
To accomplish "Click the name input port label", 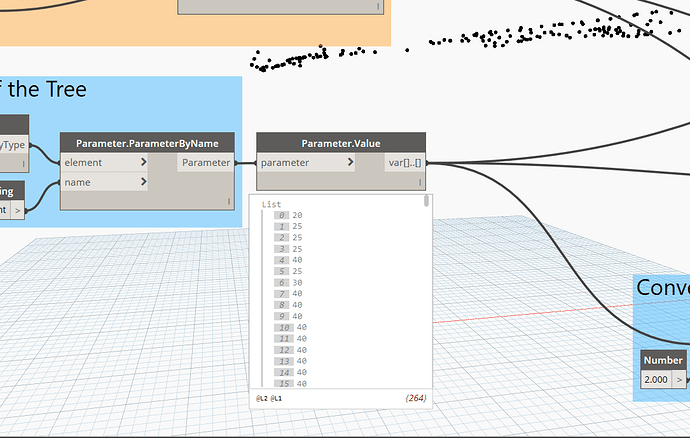I will pyautogui.click(x=77, y=182).
